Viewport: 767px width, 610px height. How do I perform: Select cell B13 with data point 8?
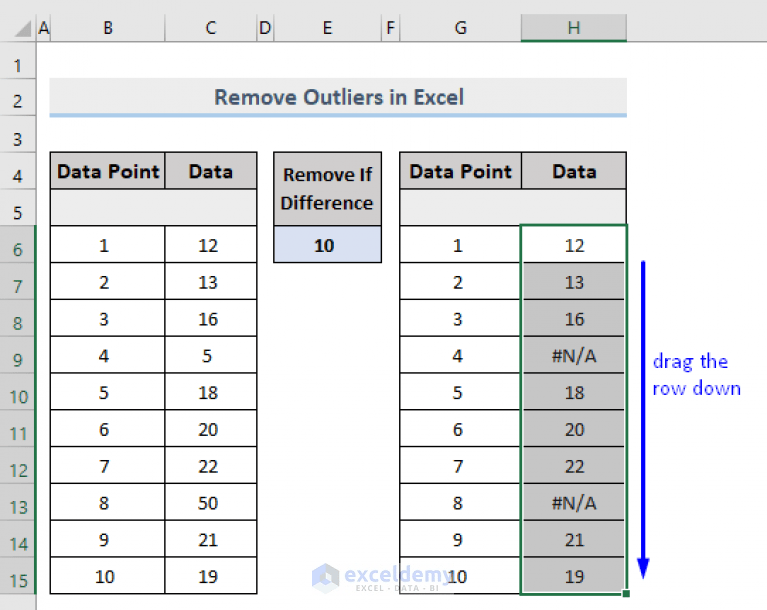click(108, 502)
